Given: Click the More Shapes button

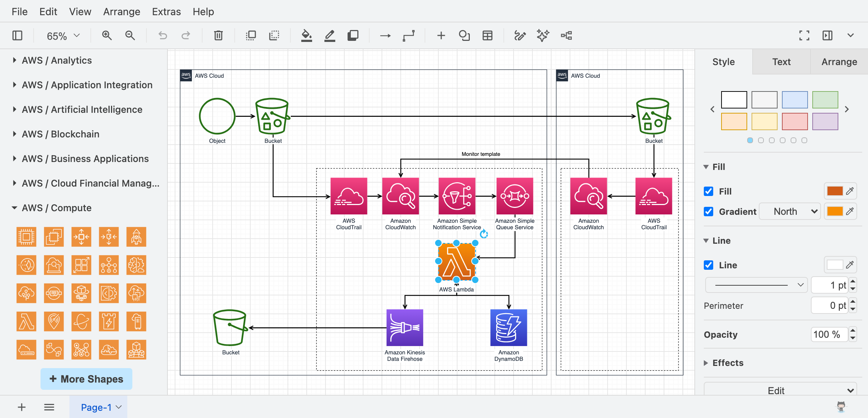Looking at the screenshot, I should pos(86,379).
